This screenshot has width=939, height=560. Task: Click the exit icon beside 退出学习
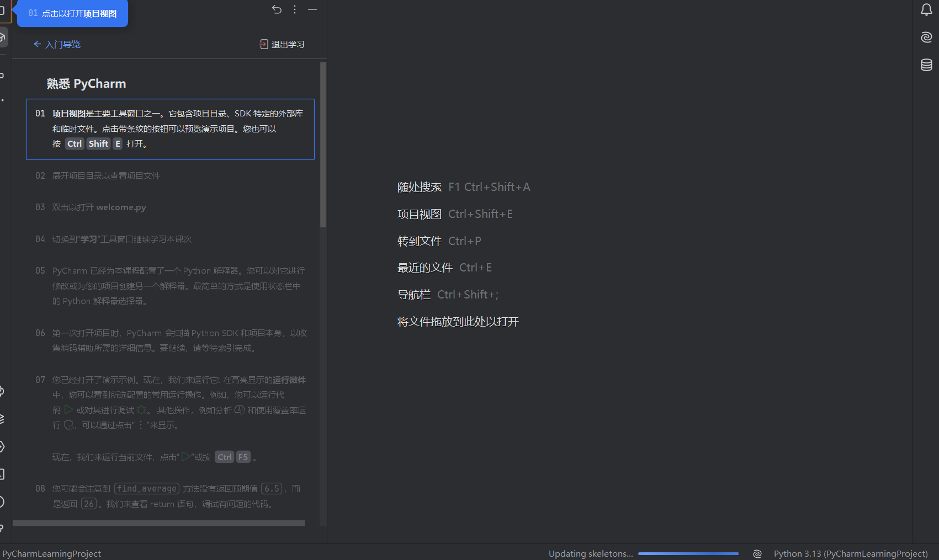click(x=264, y=44)
